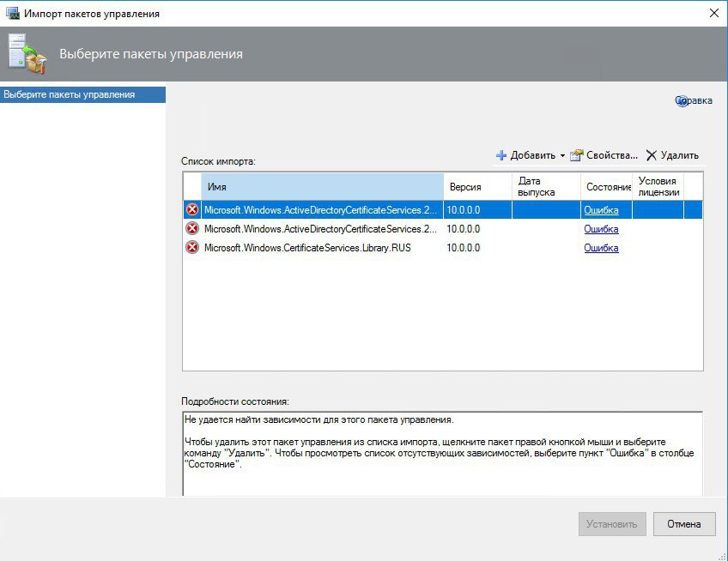This screenshot has width=728, height=561.
Task: Click the Удалить button label
Action: (x=680, y=155)
